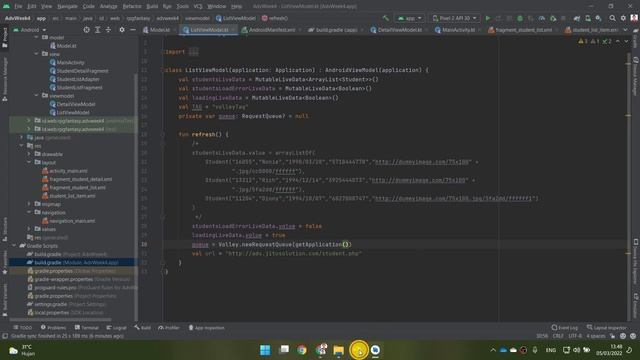The image size is (640, 360).
Task: Click the ListViewModel breadcrumb
Action: pyautogui.click(x=236, y=18)
